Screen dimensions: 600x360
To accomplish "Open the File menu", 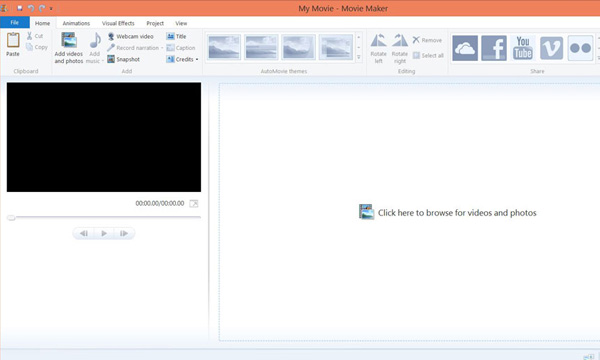I will (15, 23).
